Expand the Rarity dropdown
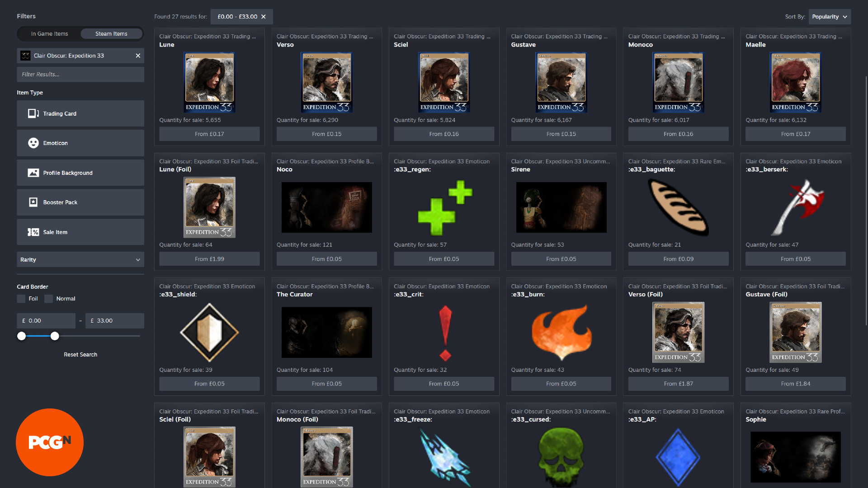Viewport: 868px width, 488px height. click(x=80, y=259)
